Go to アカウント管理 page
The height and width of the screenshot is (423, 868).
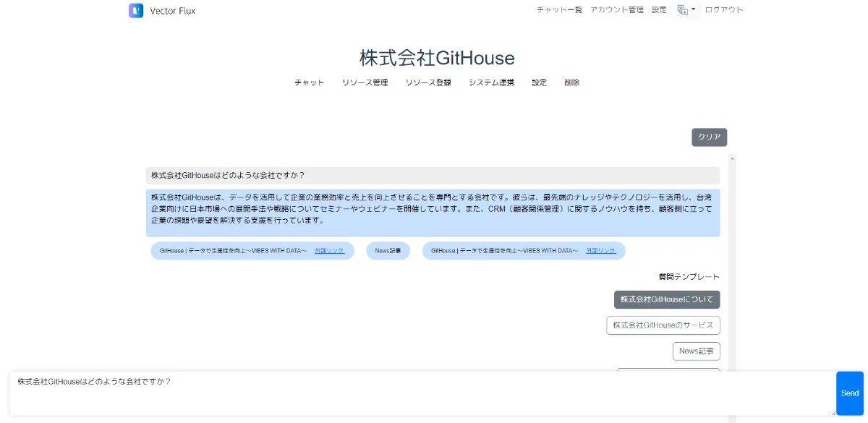[x=616, y=10]
